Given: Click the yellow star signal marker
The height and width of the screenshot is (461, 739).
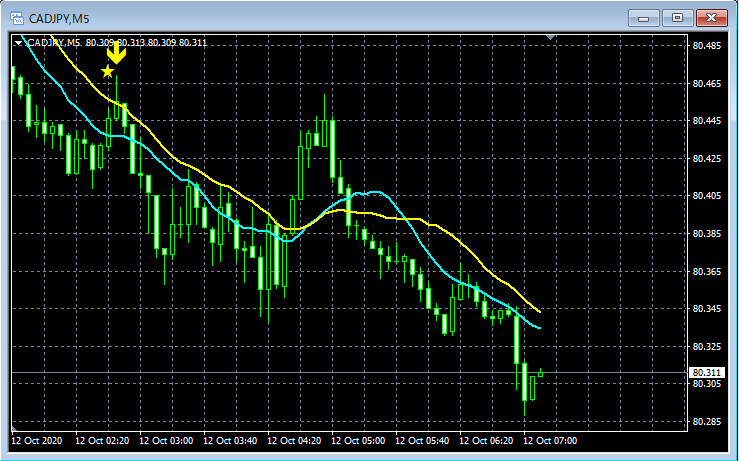Looking at the screenshot, I should [107, 72].
